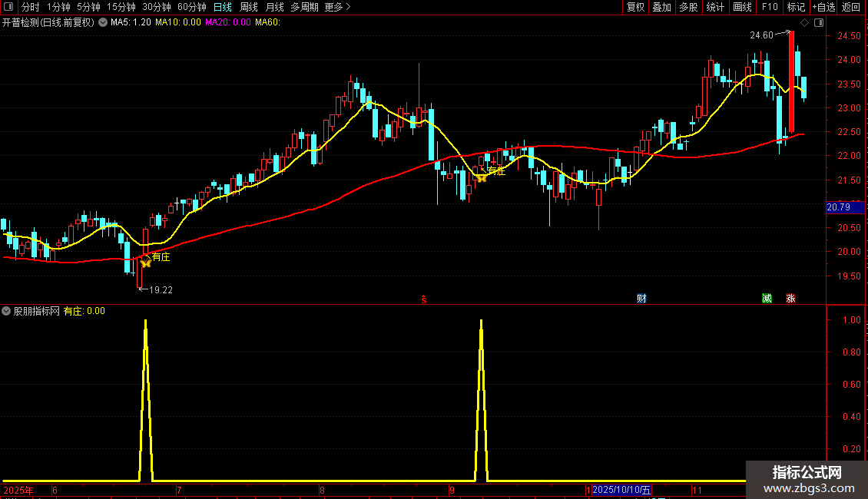Image resolution: width=868 pixels, height=499 pixels.
Task: Click the 返回 back button
Action: pos(851,7)
